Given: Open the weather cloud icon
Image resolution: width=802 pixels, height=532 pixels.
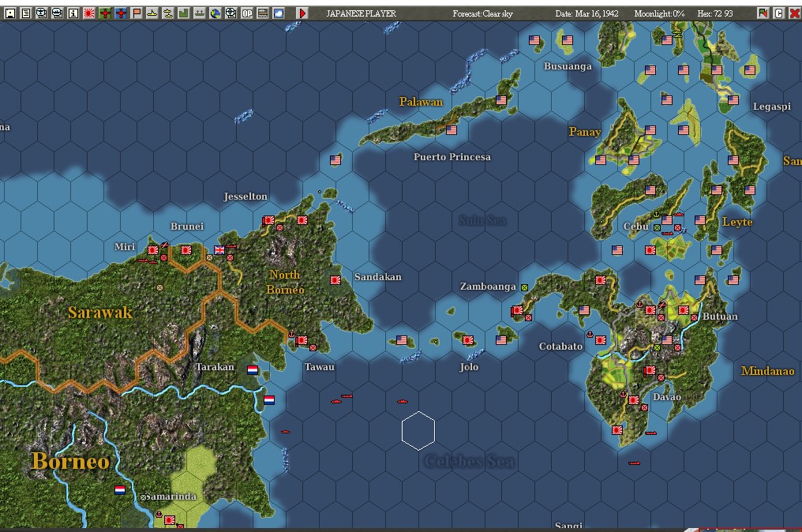Looking at the screenshot, I should pyautogui.click(x=279, y=13).
